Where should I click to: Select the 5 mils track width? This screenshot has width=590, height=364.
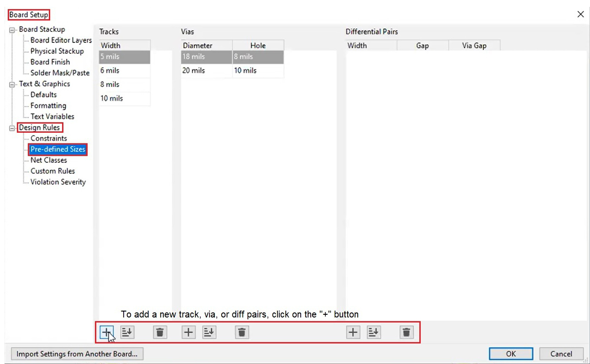125,57
